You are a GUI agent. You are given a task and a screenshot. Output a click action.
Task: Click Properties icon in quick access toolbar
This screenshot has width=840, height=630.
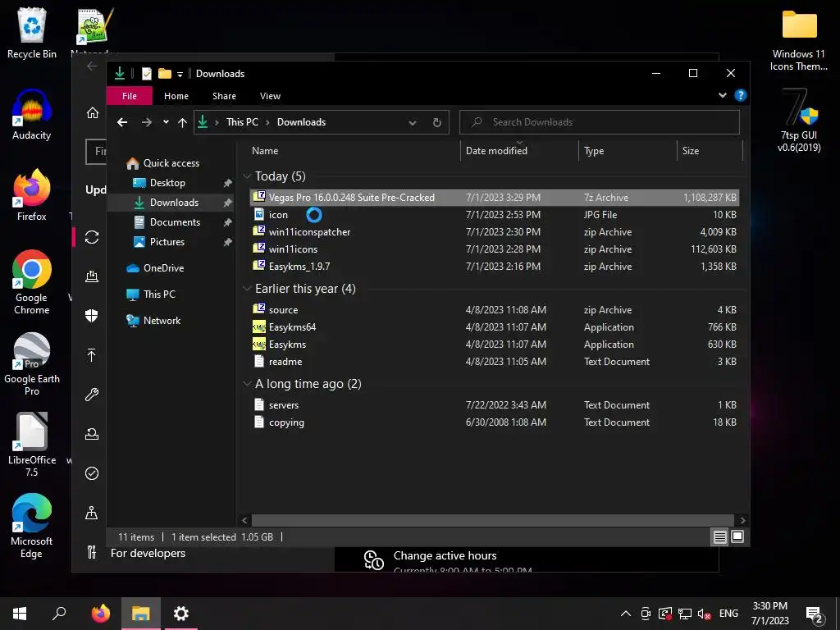(x=147, y=73)
